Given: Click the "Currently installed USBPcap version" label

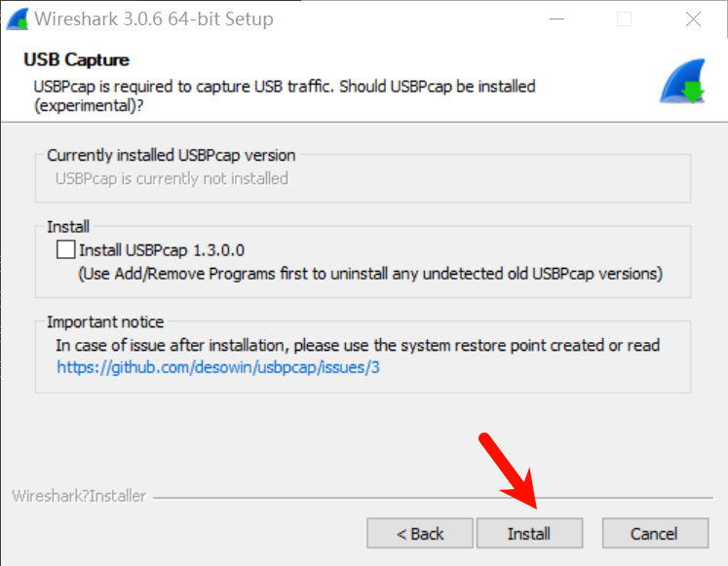Looking at the screenshot, I should coord(171,155).
